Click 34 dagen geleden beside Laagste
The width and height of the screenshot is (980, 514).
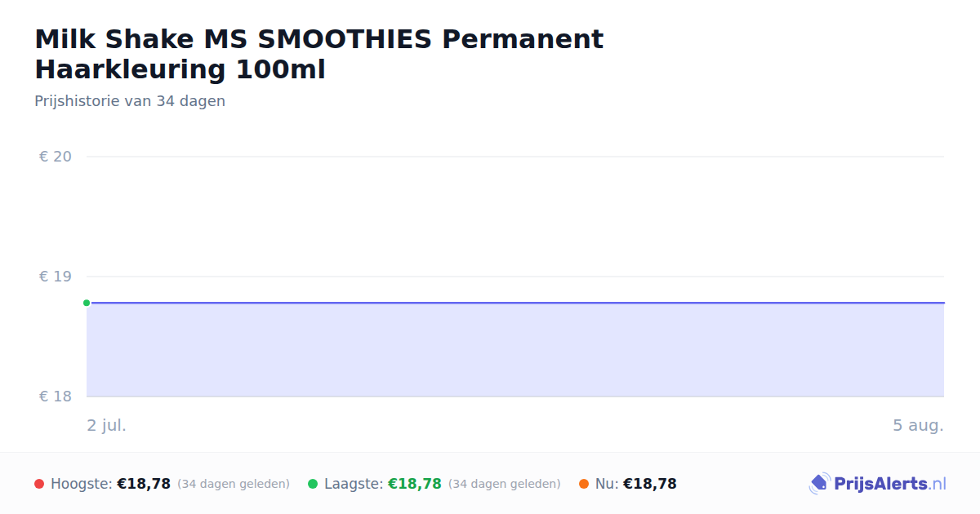[505, 484]
